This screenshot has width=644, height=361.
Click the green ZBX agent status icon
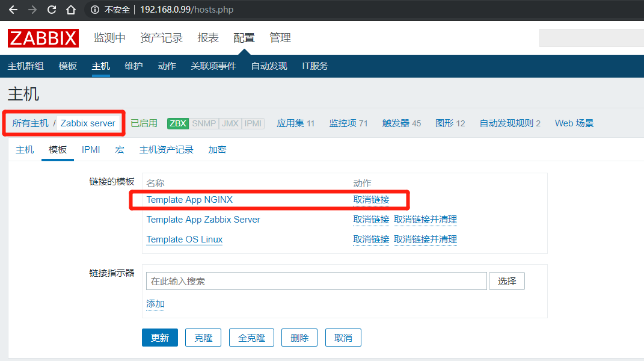click(177, 123)
